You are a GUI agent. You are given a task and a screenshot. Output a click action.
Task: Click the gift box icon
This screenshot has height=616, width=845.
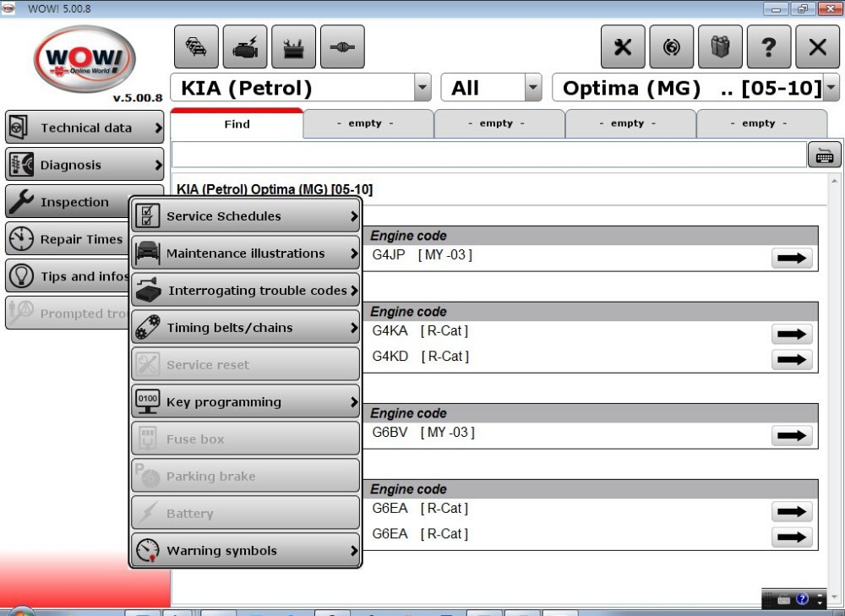[x=720, y=46]
